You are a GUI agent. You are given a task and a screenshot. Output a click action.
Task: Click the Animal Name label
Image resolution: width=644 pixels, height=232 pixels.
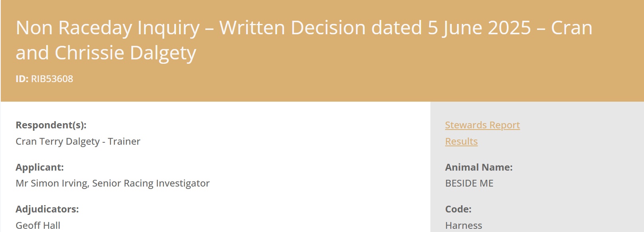coord(479,167)
